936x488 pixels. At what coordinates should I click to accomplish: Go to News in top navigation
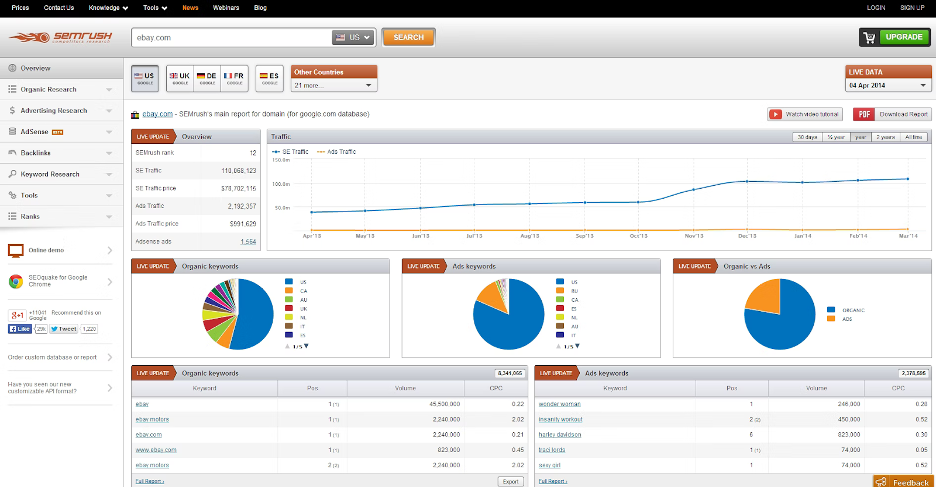(190, 8)
